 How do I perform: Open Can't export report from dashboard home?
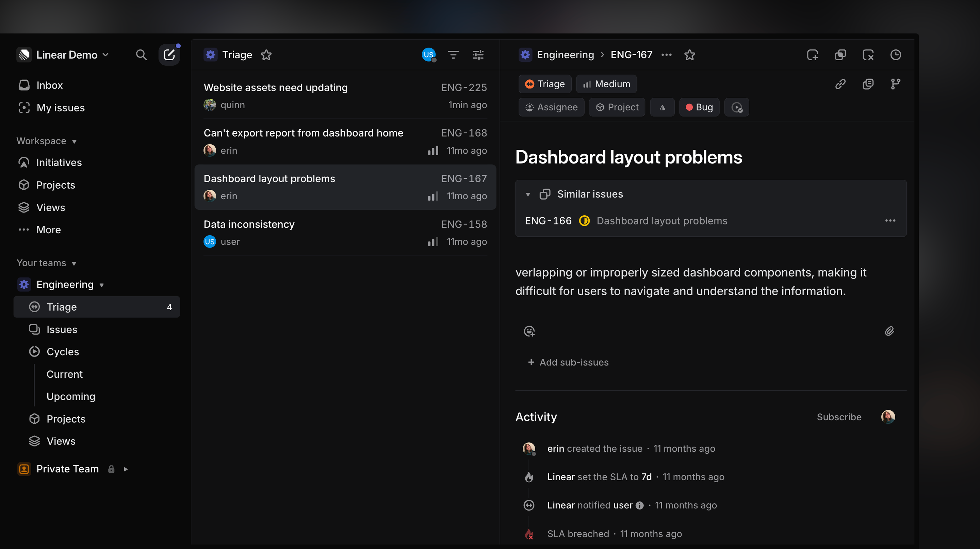[x=345, y=142]
